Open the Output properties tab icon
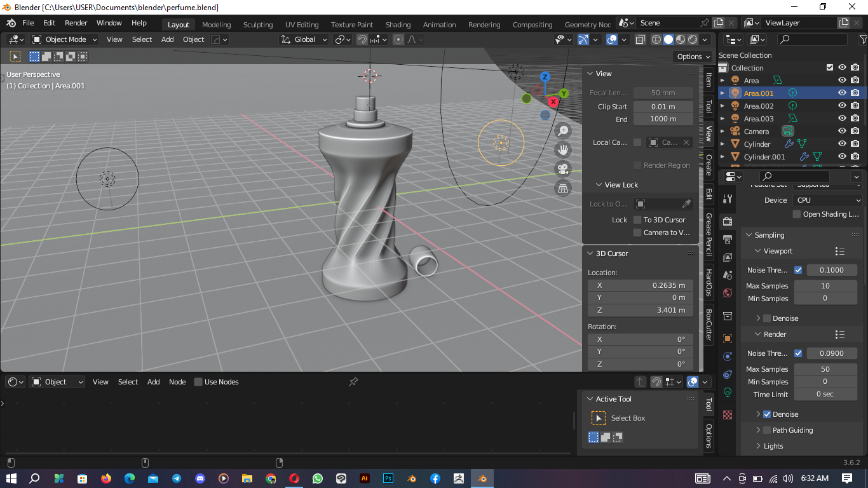Screen dimensions: 868x488 (728, 240)
